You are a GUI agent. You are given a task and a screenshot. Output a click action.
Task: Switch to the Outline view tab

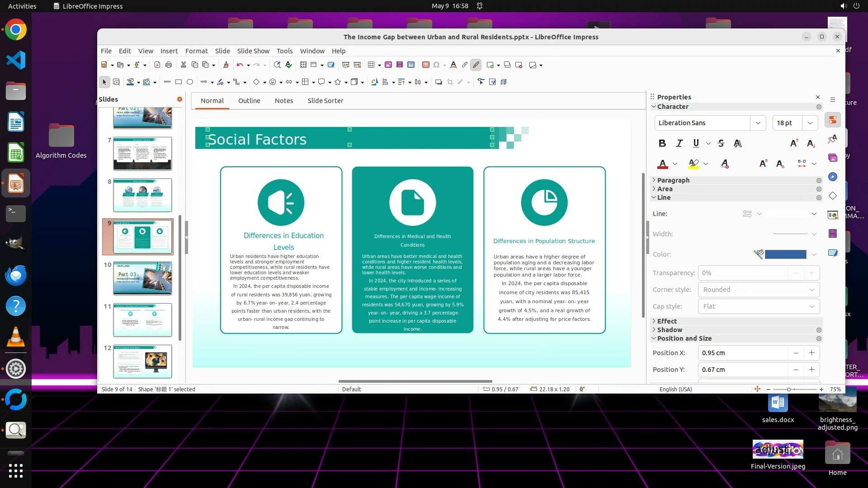(249, 101)
